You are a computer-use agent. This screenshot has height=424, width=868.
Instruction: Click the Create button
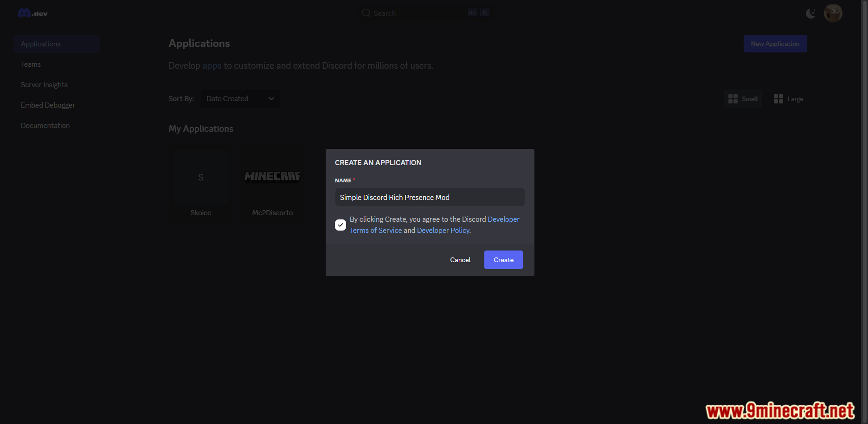503,260
